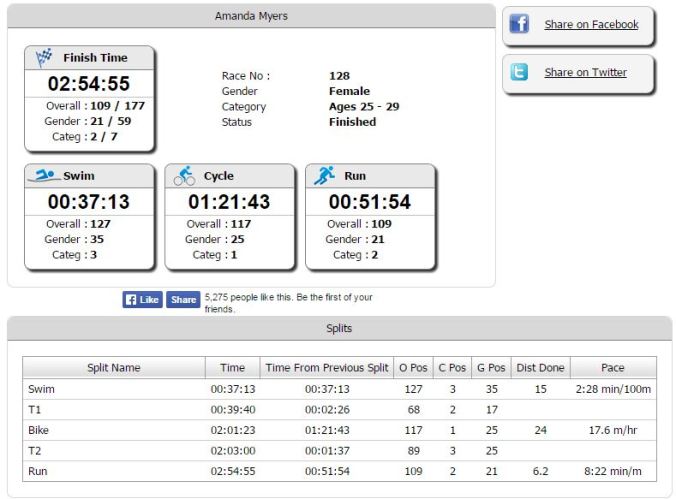Select the Split Name column header
The height and width of the screenshot is (499, 676).
coord(113,368)
